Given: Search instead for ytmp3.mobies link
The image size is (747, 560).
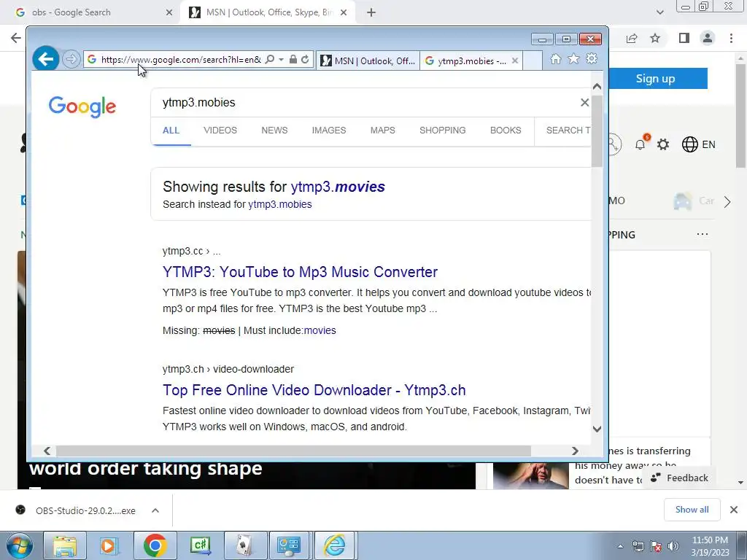Looking at the screenshot, I should [x=279, y=204].
